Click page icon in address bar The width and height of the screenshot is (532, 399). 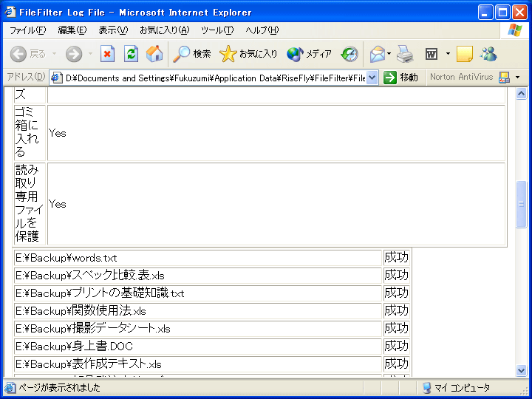(x=57, y=78)
